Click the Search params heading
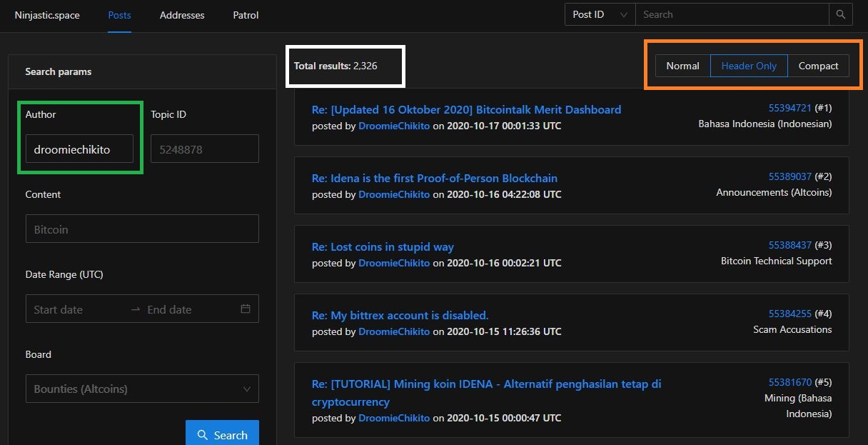 (59, 71)
